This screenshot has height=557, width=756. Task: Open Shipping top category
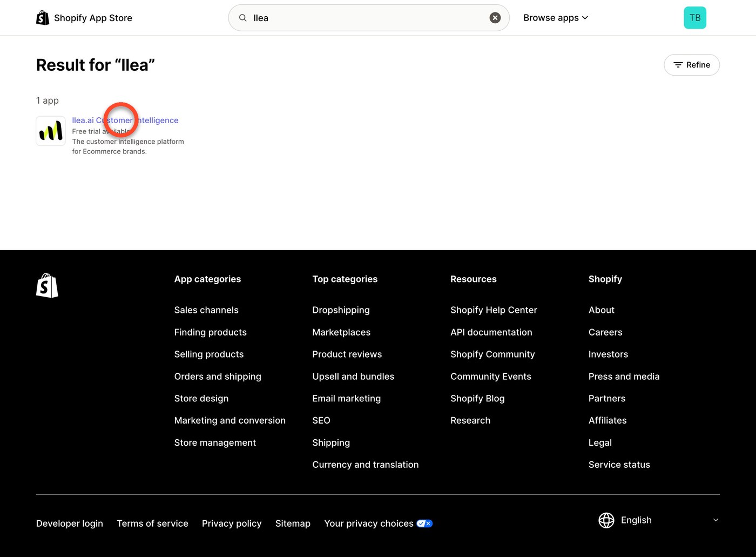331,442
